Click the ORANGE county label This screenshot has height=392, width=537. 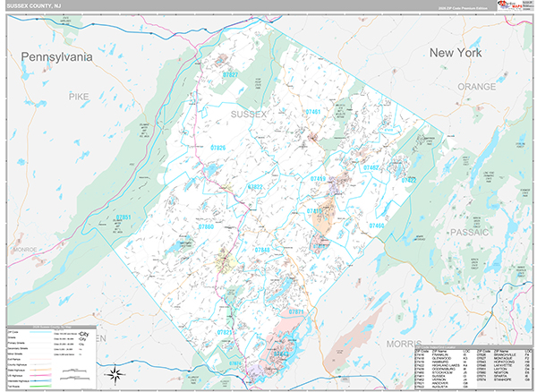click(x=477, y=87)
